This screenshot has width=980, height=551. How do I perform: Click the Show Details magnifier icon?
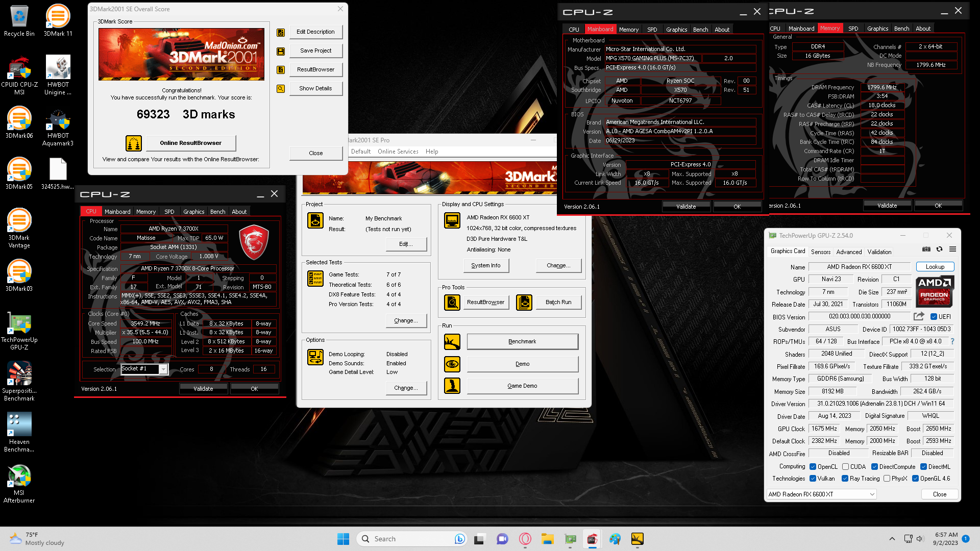coord(281,89)
